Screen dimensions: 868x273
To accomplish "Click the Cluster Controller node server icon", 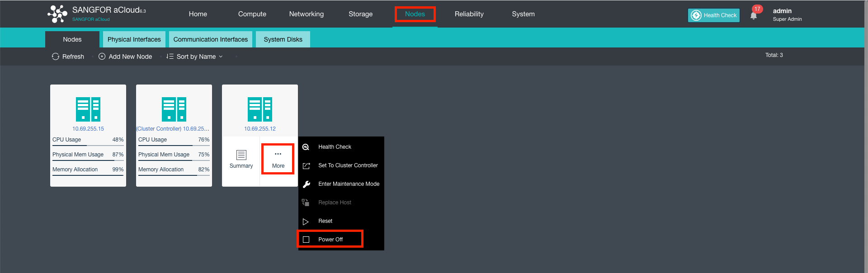I will (174, 109).
